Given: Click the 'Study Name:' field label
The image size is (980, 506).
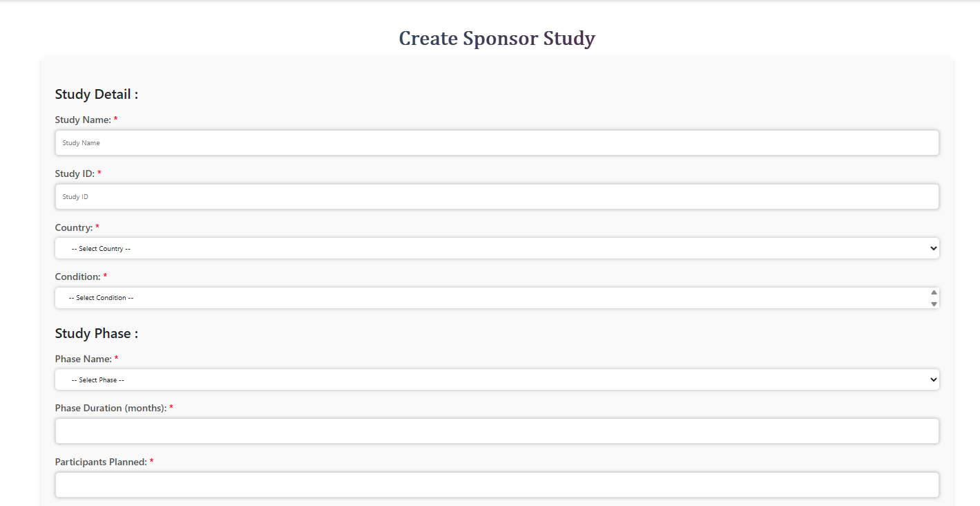Looking at the screenshot, I should (81, 119).
